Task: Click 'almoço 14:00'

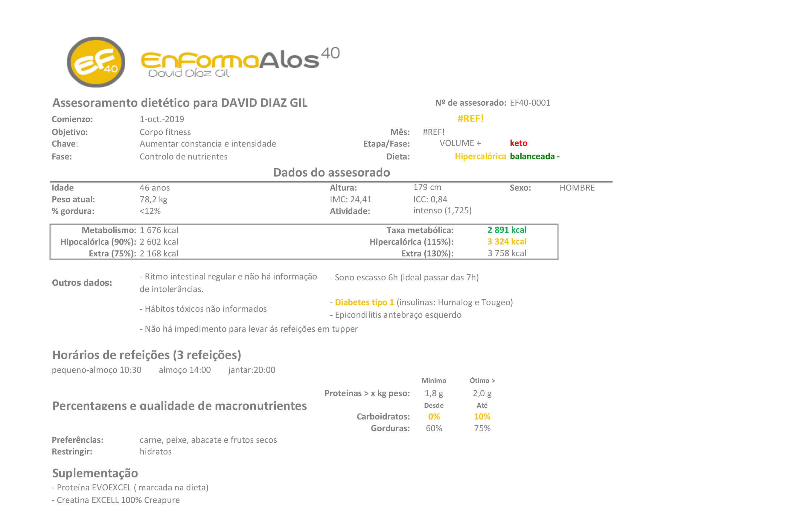Action: 185,370
